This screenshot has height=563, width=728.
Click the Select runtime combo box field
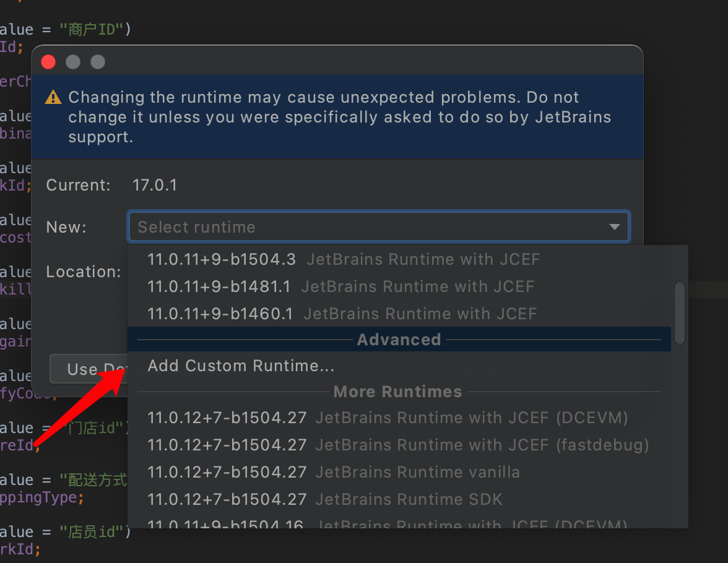(379, 227)
